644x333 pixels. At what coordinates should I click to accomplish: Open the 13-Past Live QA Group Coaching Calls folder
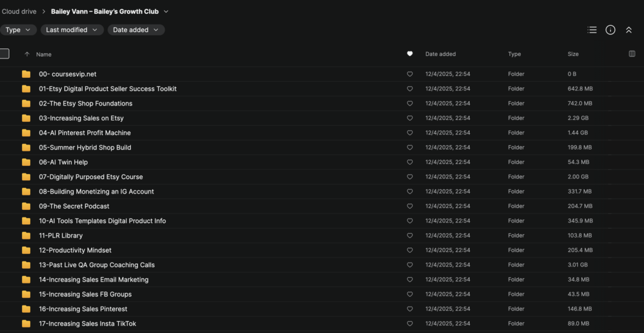click(x=97, y=265)
